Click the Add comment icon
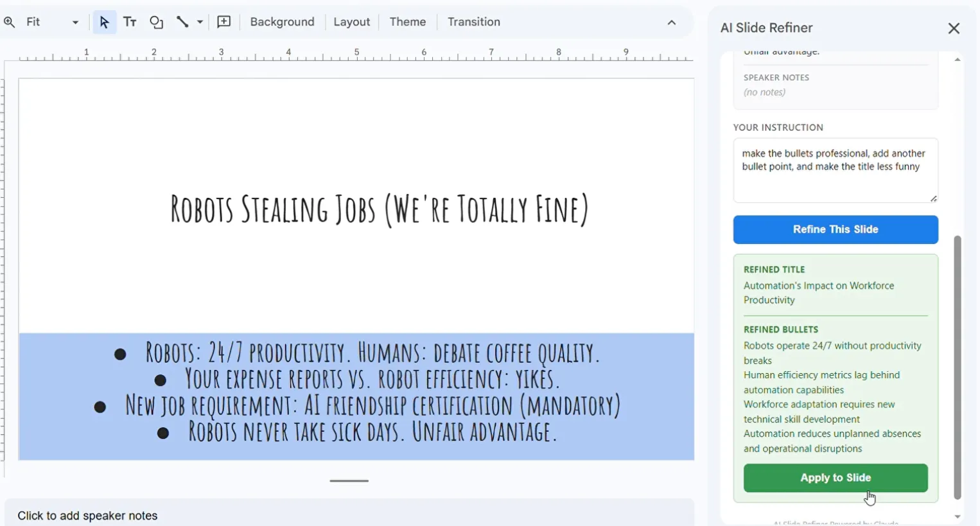The width and height of the screenshot is (980, 526). 224,22
